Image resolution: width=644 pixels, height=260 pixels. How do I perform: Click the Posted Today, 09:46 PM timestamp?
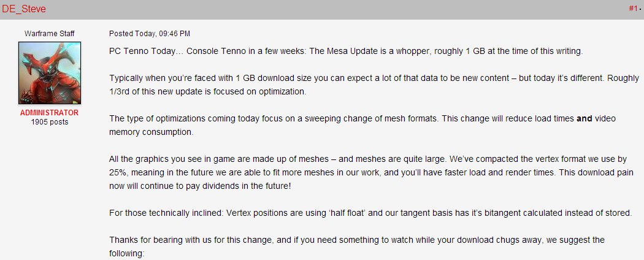pyautogui.click(x=150, y=34)
